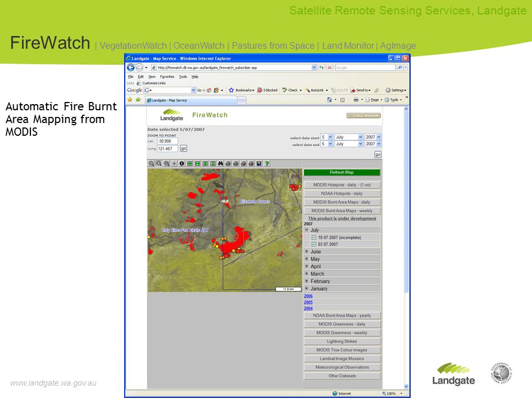
Task: Click the go button beside the Long field
Action: tap(183, 149)
